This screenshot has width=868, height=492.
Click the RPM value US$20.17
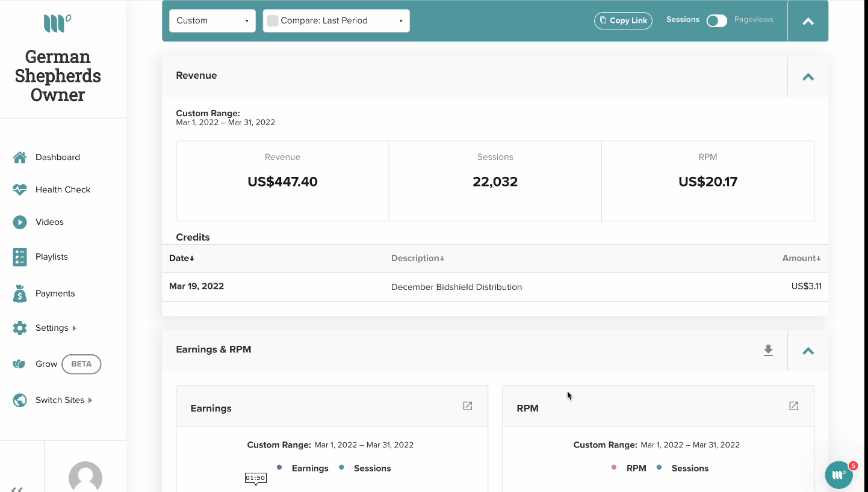click(x=708, y=182)
